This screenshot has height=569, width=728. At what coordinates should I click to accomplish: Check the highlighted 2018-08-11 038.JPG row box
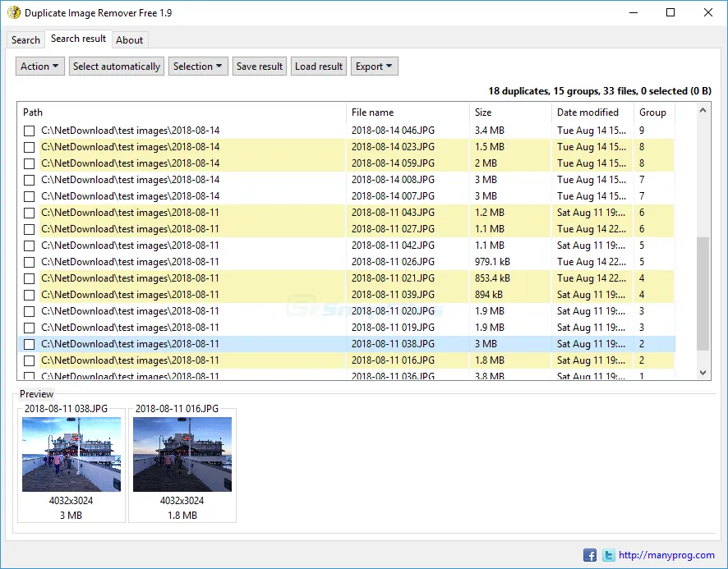pyautogui.click(x=30, y=344)
